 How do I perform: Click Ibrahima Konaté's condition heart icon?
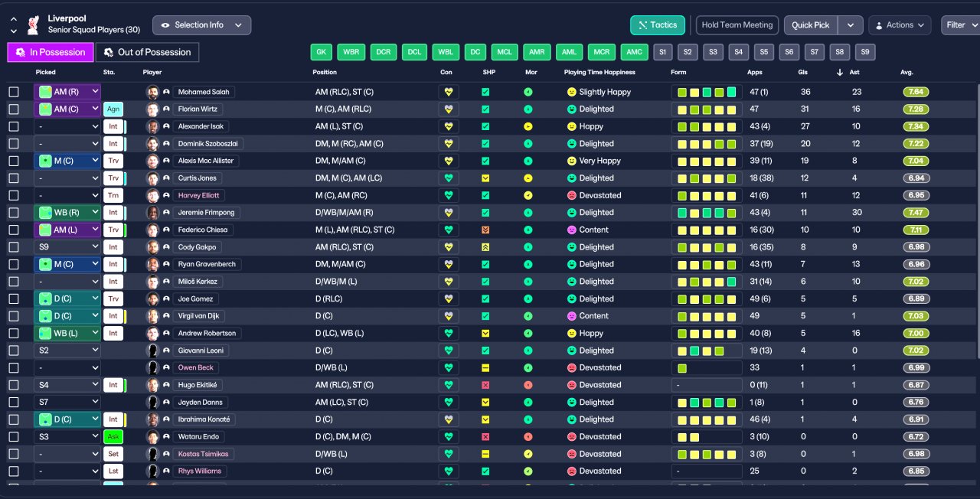(449, 419)
